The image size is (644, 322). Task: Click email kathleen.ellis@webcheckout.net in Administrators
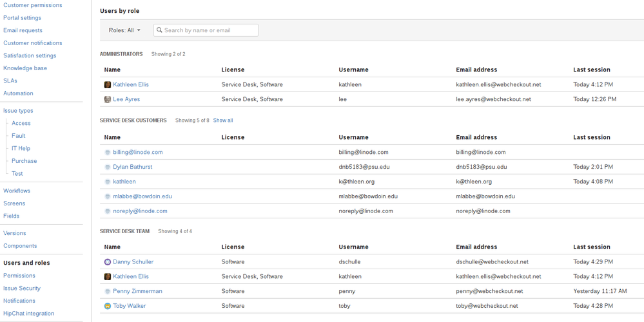498,84
